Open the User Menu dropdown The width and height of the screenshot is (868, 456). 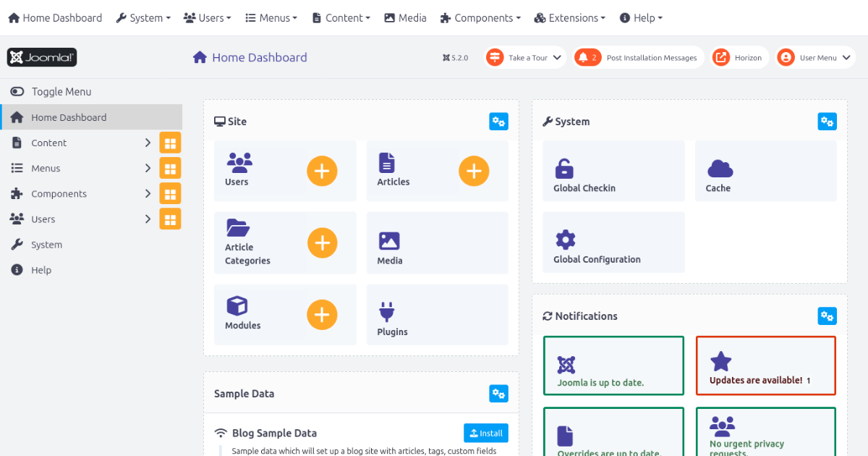click(x=815, y=57)
